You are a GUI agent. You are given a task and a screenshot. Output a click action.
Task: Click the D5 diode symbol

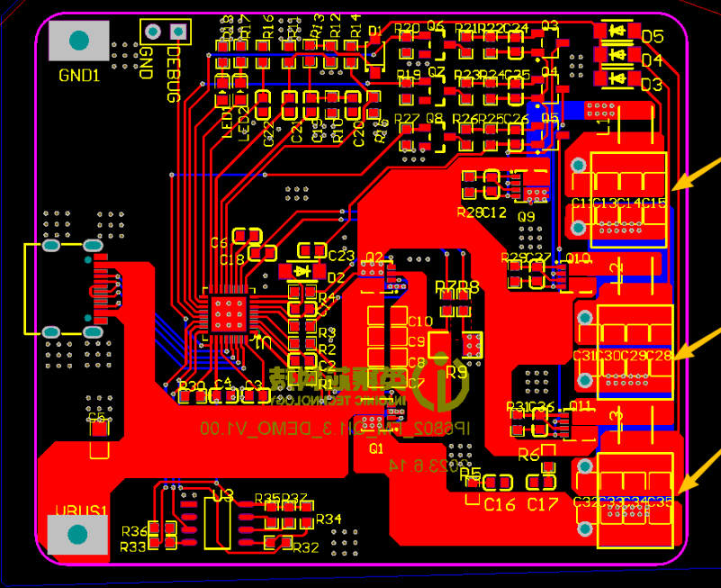[618, 31]
